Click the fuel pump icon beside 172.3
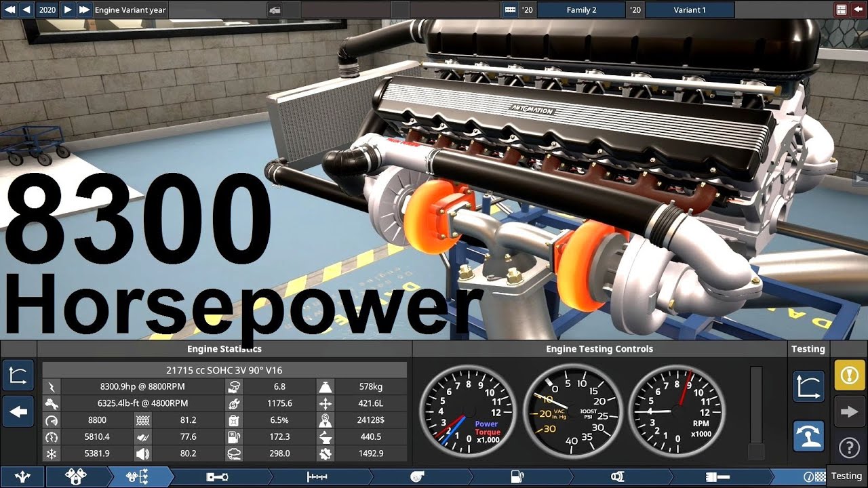The image size is (868, 488). tap(234, 437)
